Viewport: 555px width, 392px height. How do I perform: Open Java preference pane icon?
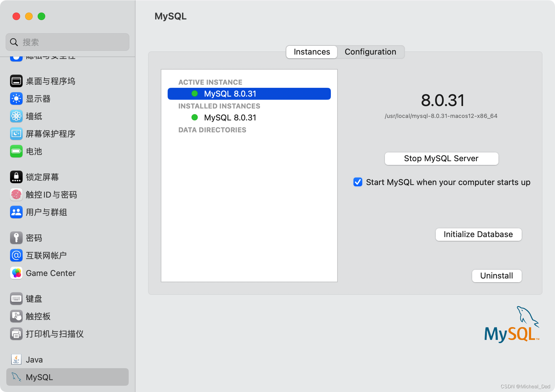click(16, 360)
